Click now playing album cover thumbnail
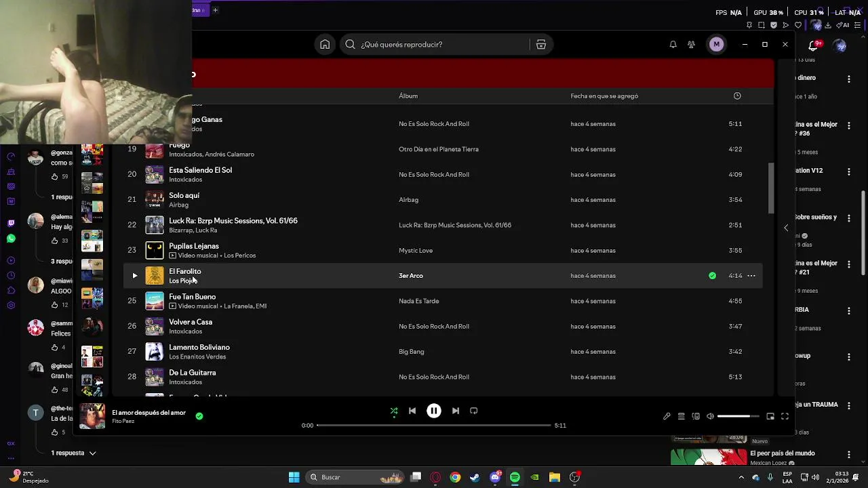The image size is (868, 488). [x=92, y=416]
